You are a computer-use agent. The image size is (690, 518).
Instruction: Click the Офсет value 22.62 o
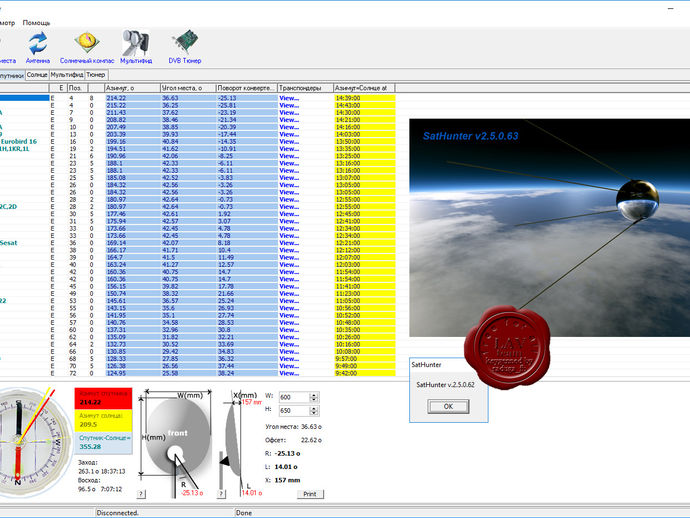click(311, 440)
